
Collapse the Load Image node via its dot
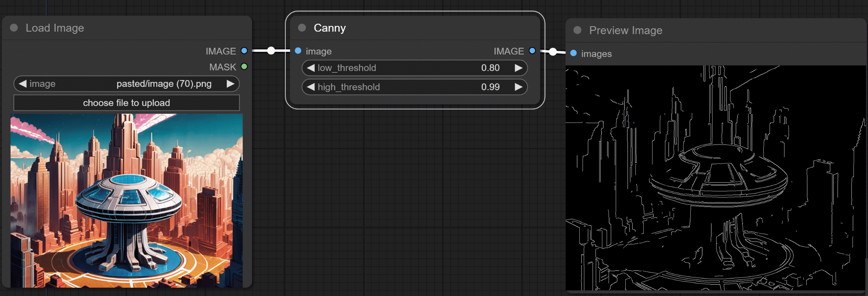point(14,28)
